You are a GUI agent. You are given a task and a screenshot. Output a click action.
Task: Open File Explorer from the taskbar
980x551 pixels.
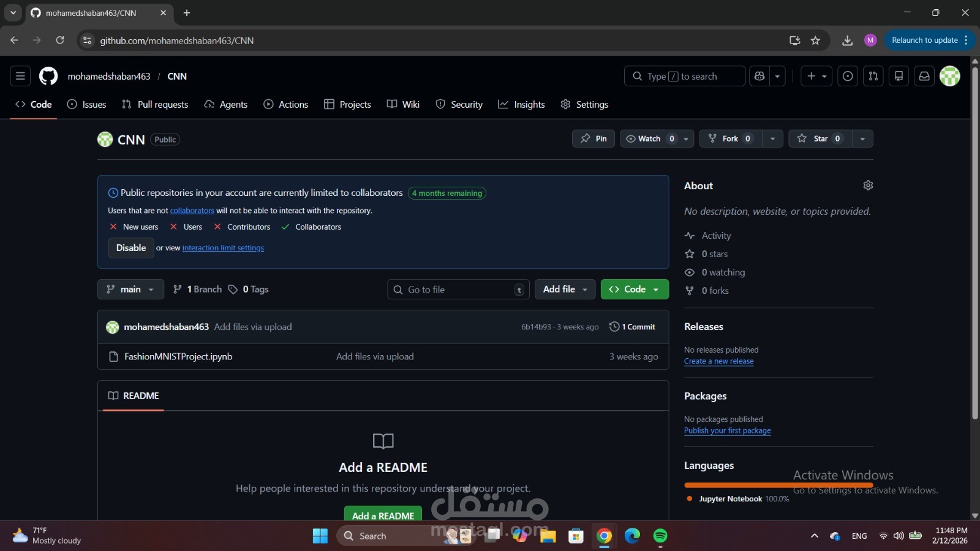pos(548,536)
